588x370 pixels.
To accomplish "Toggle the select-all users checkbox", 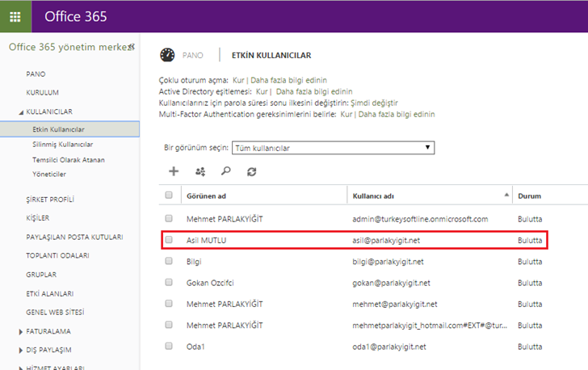I will [169, 196].
